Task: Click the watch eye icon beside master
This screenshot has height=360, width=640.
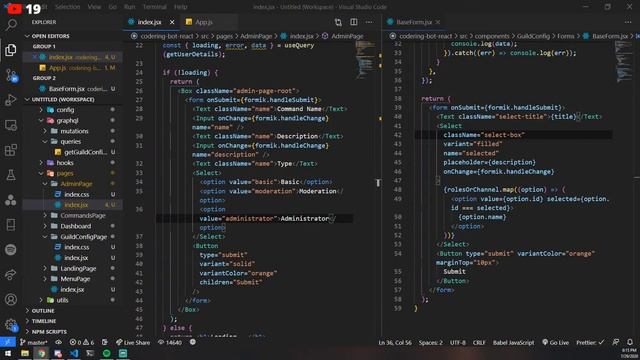Action: click(58, 342)
